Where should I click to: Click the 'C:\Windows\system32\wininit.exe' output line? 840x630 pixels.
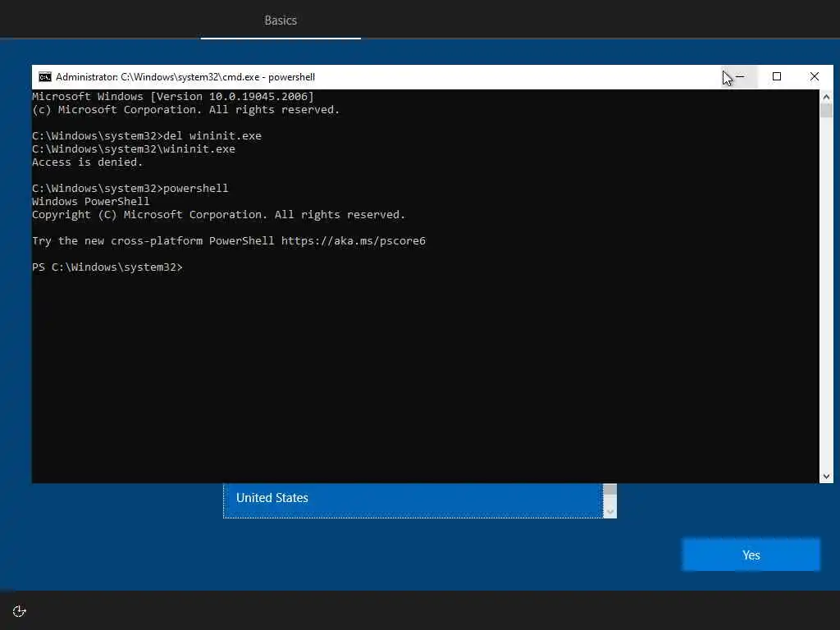134,149
